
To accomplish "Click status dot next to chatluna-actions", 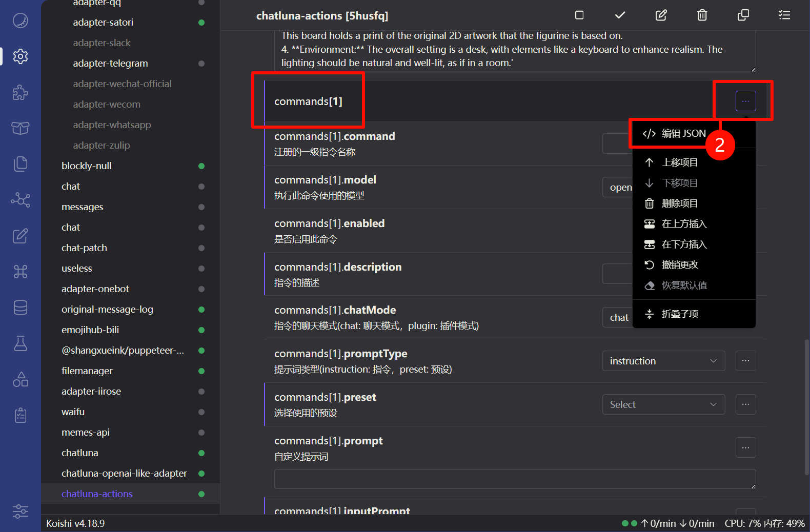I will pos(201,494).
